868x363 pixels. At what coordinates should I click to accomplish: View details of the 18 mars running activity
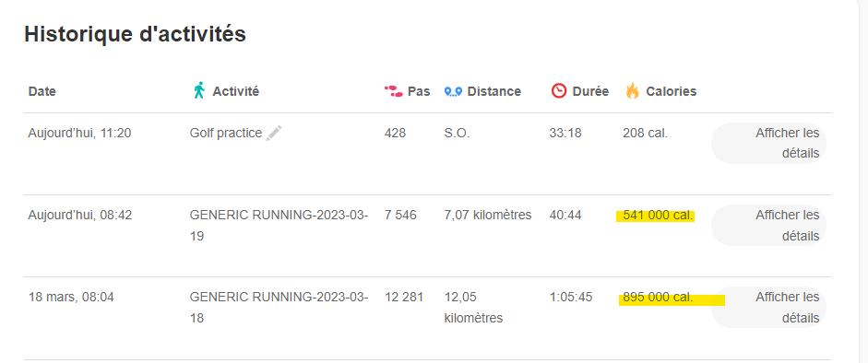(768, 307)
